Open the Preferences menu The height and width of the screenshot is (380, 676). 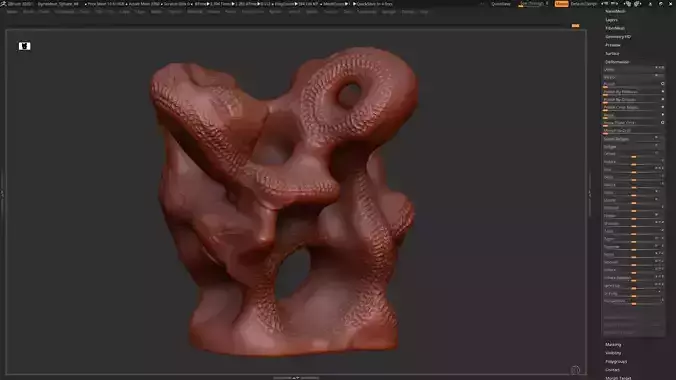(252, 12)
